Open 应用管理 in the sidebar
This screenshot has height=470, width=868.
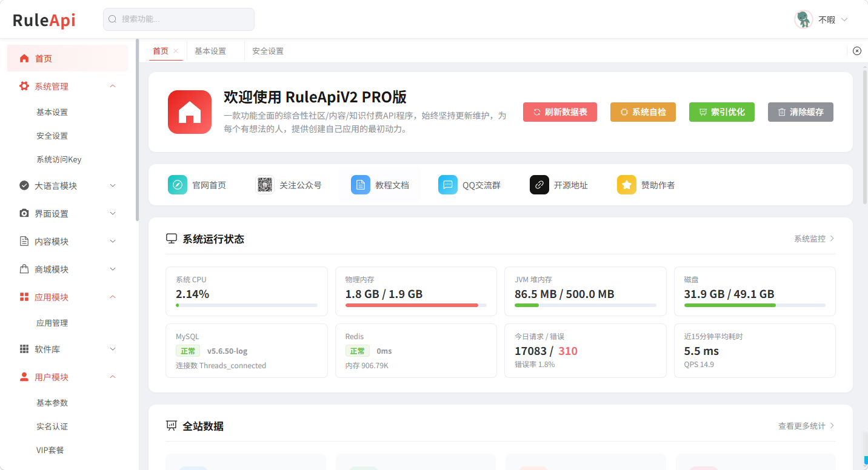pos(52,323)
